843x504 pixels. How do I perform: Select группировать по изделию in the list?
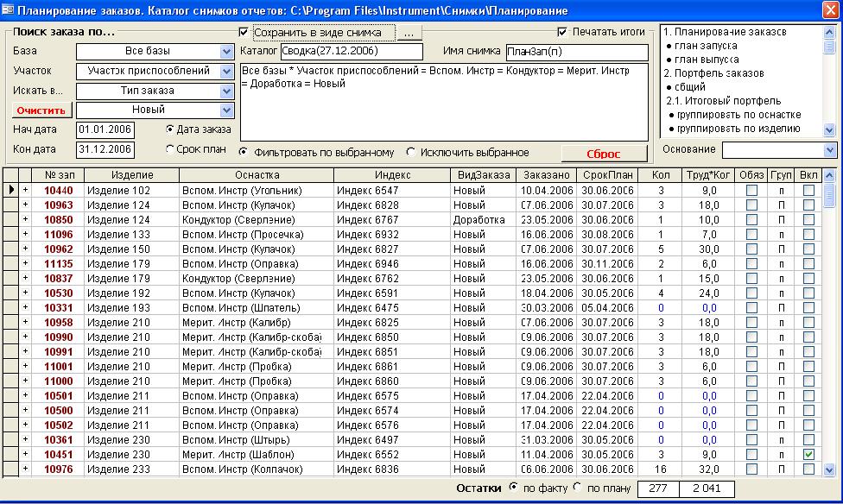click(x=738, y=129)
